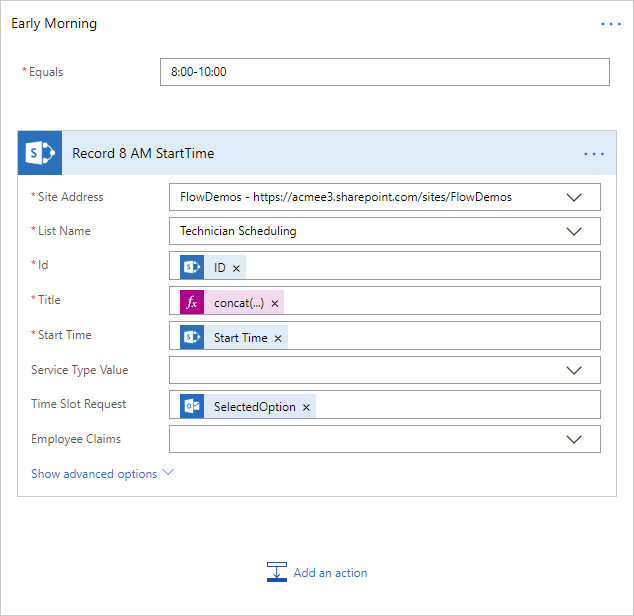Viewport: 634px width, 616px height.
Task: Click SharePoint icon on Start Time token
Action: tap(192, 337)
